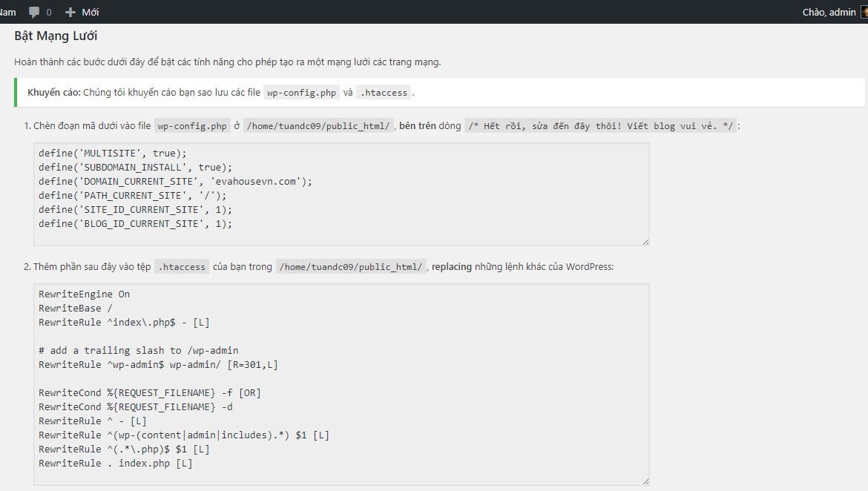Click the .htaccess code box resize handle

point(645,481)
